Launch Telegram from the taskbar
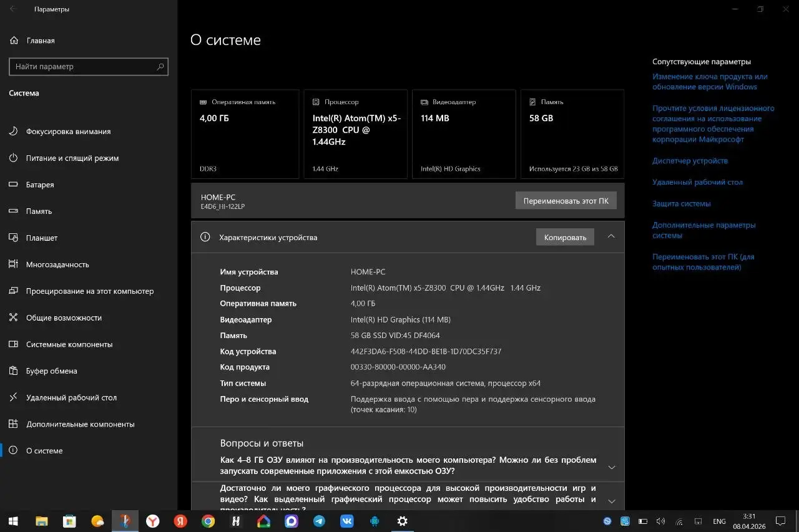The width and height of the screenshot is (799, 532). click(x=319, y=521)
